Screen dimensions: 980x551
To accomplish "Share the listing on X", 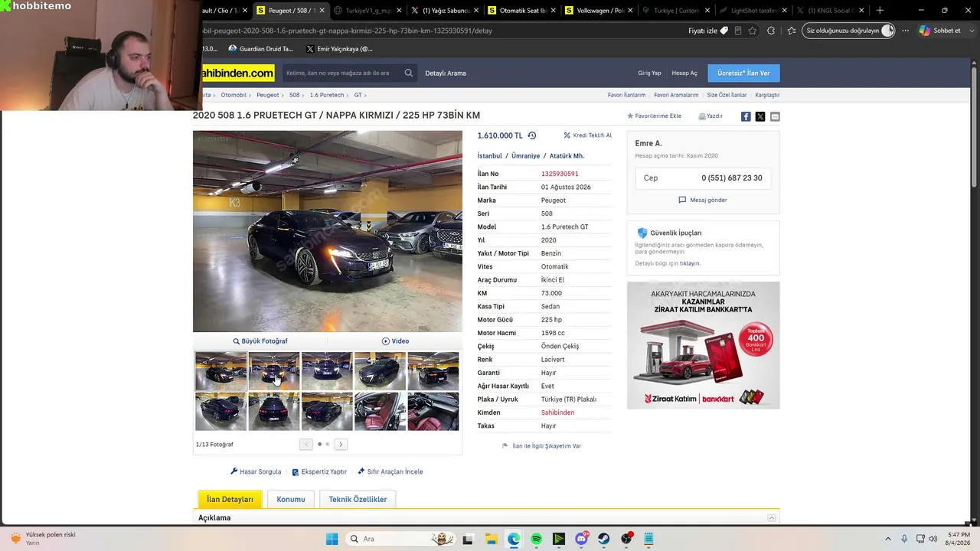I will pyautogui.click(x=760, y=116).
